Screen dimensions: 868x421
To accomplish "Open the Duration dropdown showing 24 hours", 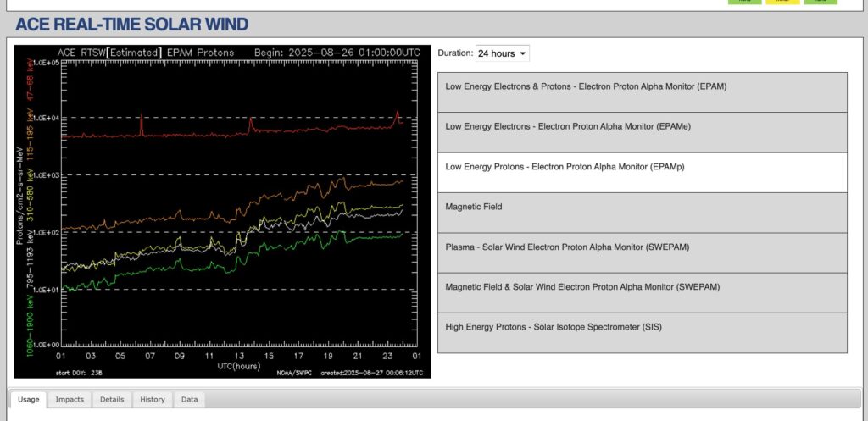I will (x=503, y=53).
